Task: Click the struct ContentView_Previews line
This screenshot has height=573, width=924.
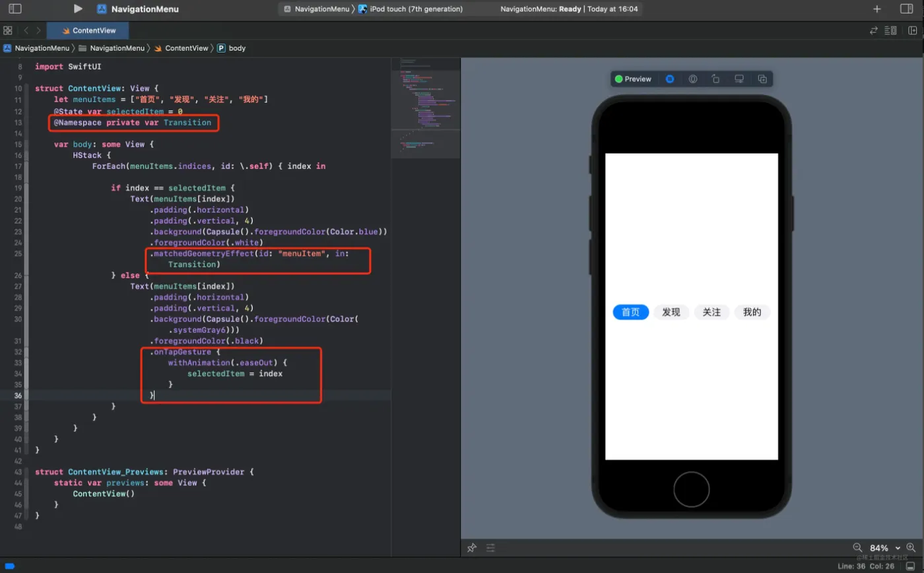Action: point(145,472)
